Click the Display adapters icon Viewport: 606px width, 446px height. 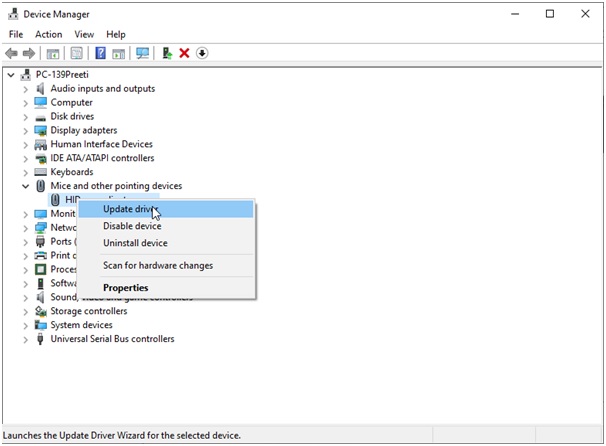click(41, 130)
